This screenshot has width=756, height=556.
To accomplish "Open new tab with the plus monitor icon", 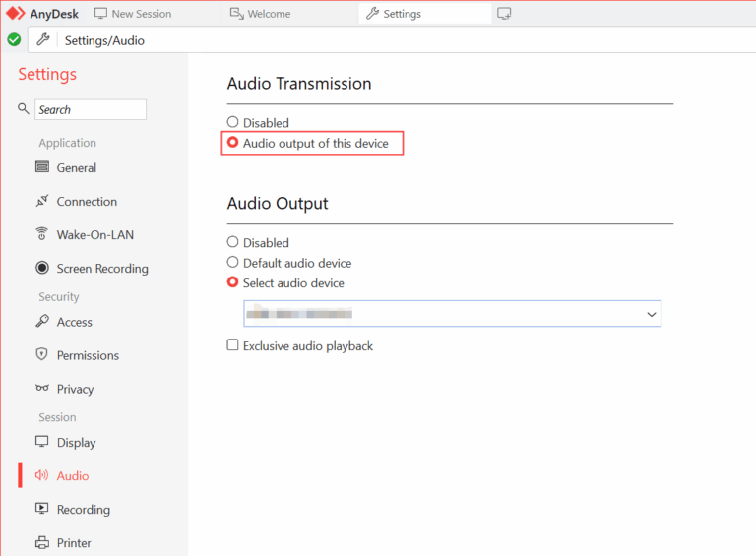I will [504, 14].
